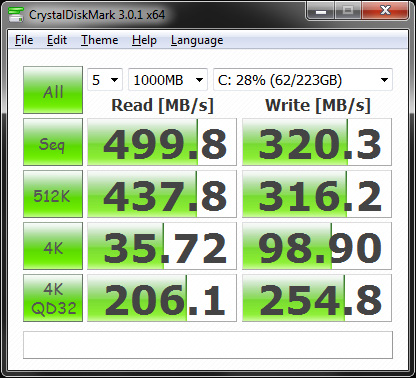The height and width of the screenshot is (378, 416).
Task: Click the empty comment field at bottom
Action: tap(208, 345)
